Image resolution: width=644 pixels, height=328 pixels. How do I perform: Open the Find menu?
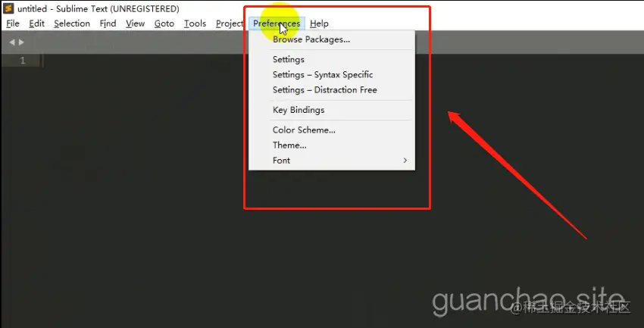click(x=108, y=23)
